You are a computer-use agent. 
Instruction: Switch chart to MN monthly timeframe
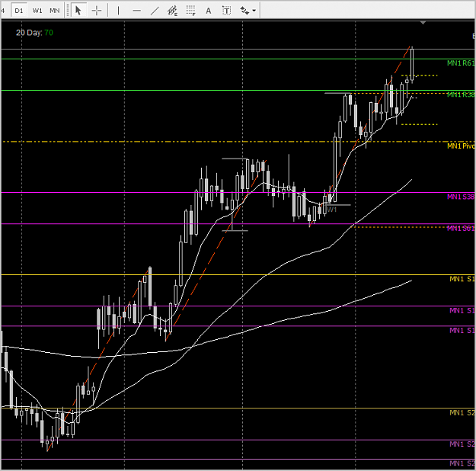pyautogui.click(x=55, y=11)
